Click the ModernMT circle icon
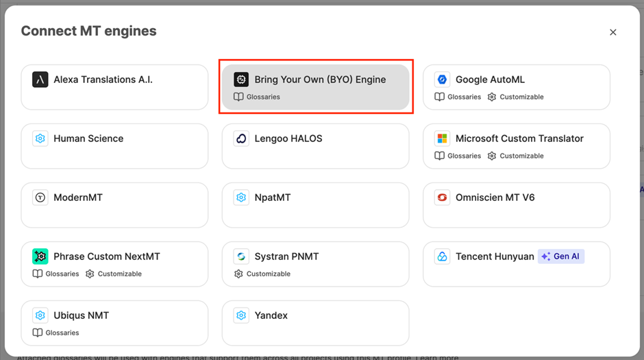 pos(40,197)
